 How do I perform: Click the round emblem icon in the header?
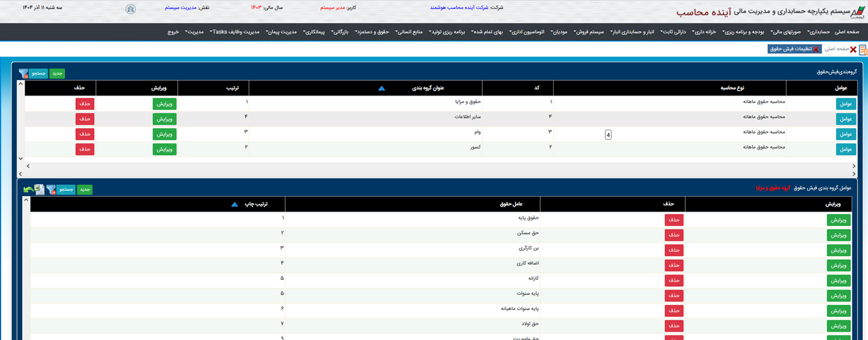131,9
